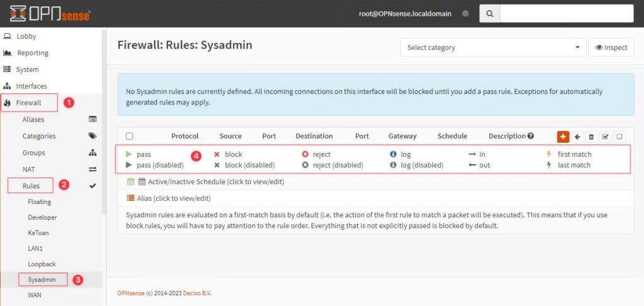Click the OPNsense logo
This screenshot has height=306, width=644.
point(50,14)
